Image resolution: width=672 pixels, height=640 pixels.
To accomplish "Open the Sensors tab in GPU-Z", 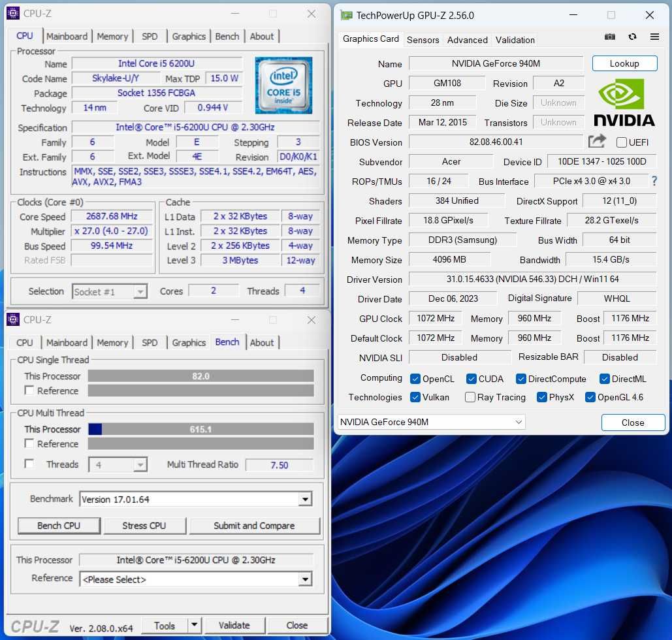I will point(423,40).
